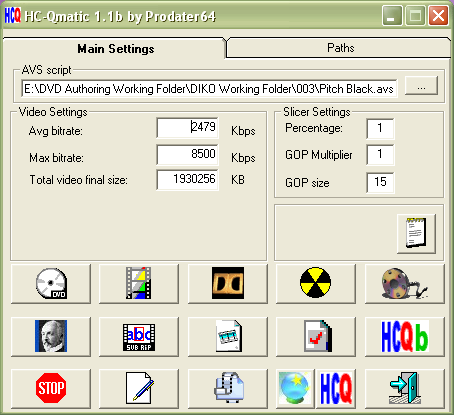This screenshot has width=454, height=415.
Task: Click the Max bitrate field showing 8500
Action: click(188, 154)
